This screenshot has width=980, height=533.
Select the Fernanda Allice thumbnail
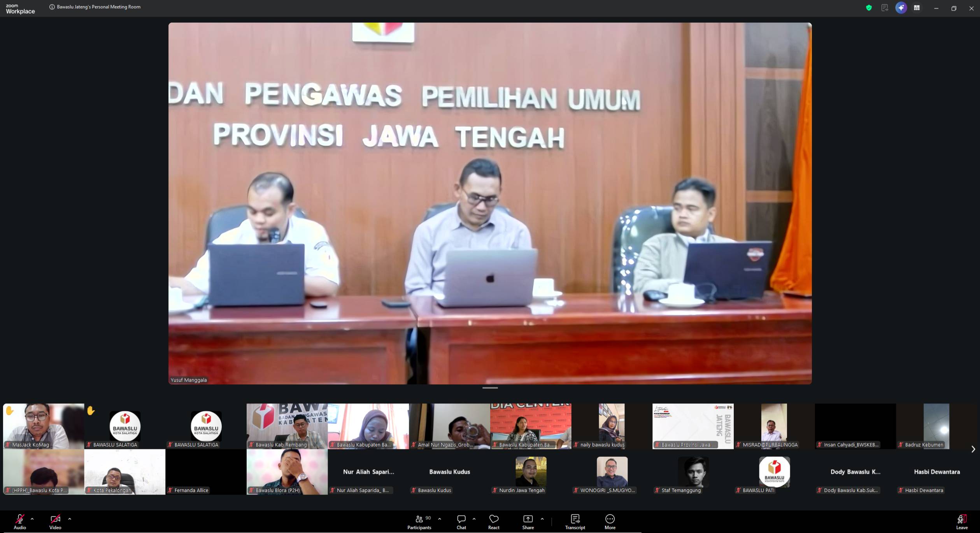tap(206, 472)
